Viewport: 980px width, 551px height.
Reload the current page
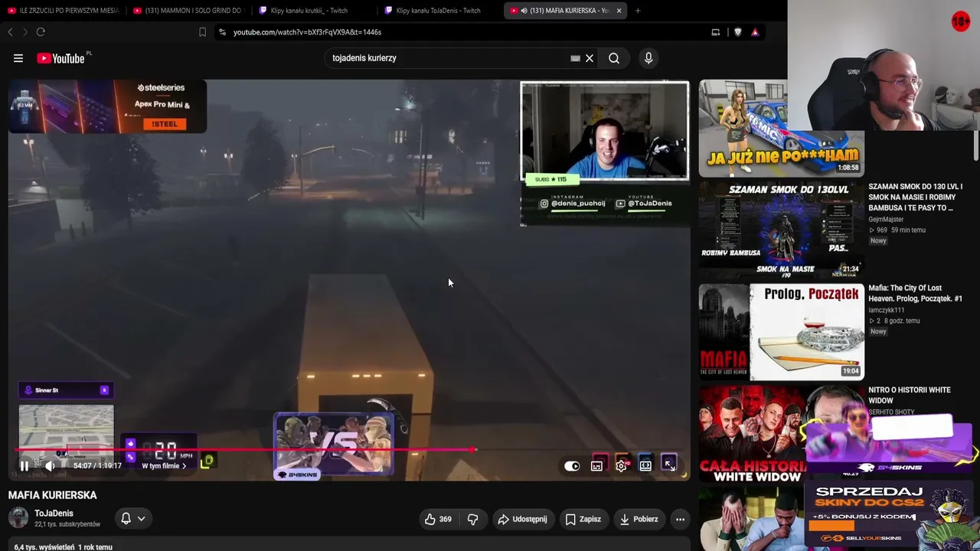coord(41,32)
